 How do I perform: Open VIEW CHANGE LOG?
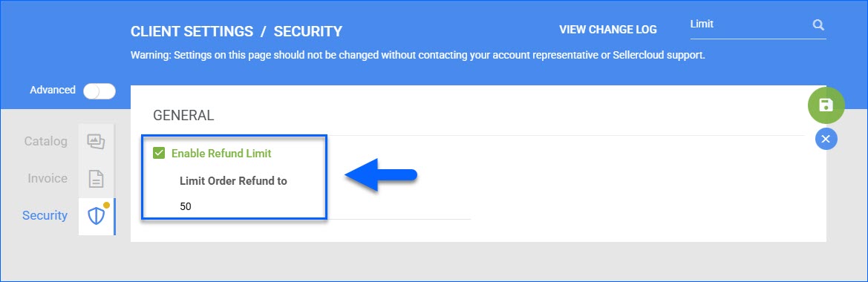[608, 30]
